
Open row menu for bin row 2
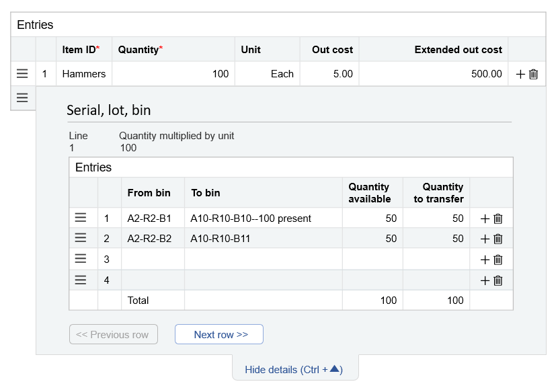[81, 238]
